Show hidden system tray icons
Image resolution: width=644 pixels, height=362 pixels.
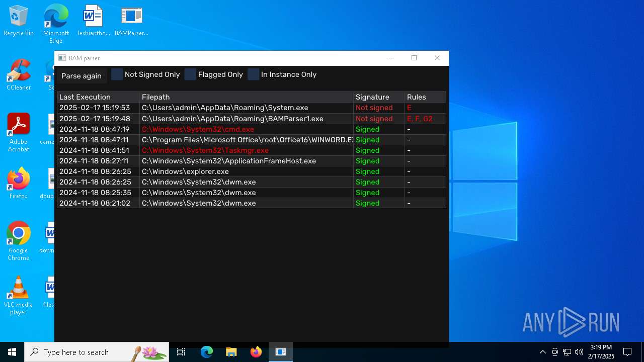point(542,352)
